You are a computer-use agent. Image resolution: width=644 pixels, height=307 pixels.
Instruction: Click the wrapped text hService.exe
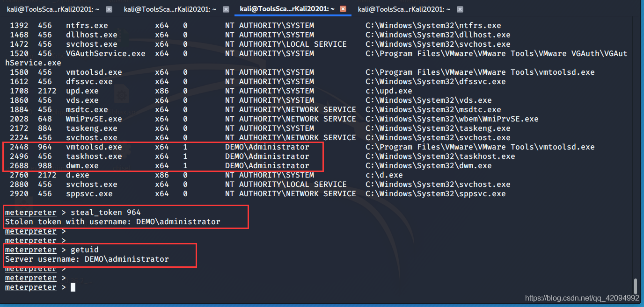(33, 63)
